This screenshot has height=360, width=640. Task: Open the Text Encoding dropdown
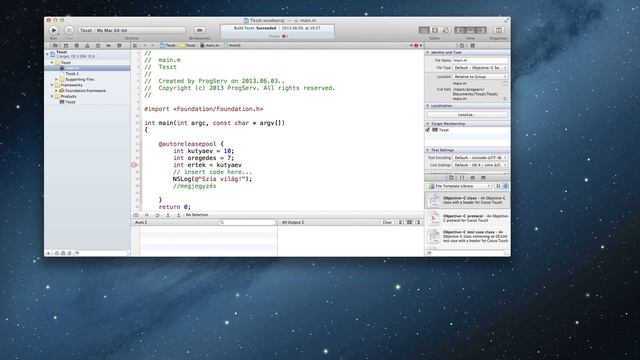[x=480, y=158]
